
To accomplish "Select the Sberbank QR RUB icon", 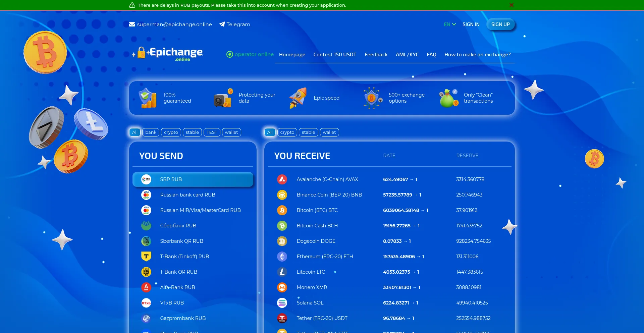I will point(146,241).
